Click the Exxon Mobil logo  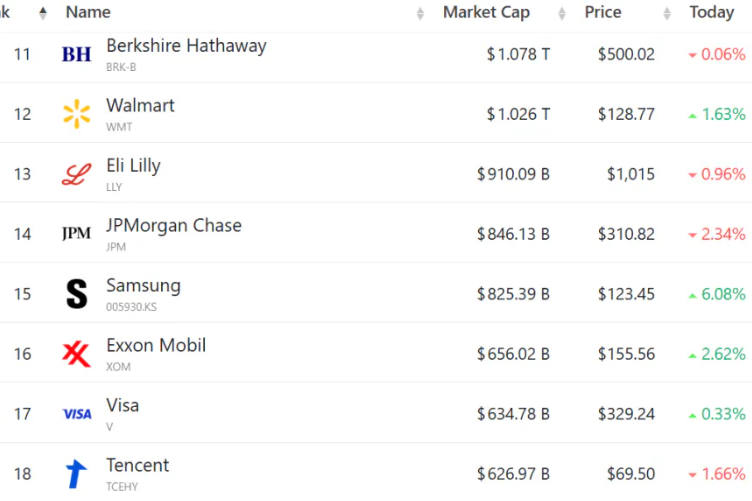click(77, 354)
